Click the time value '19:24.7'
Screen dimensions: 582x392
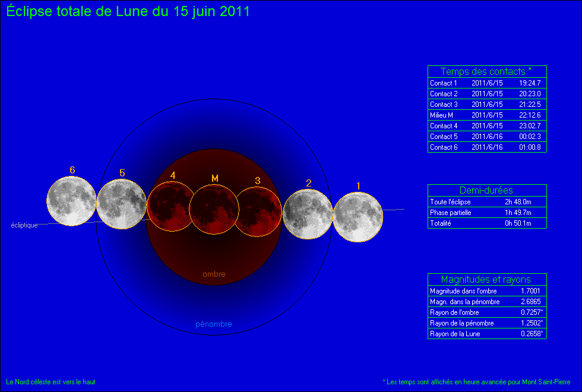click(x=530, y=83)
